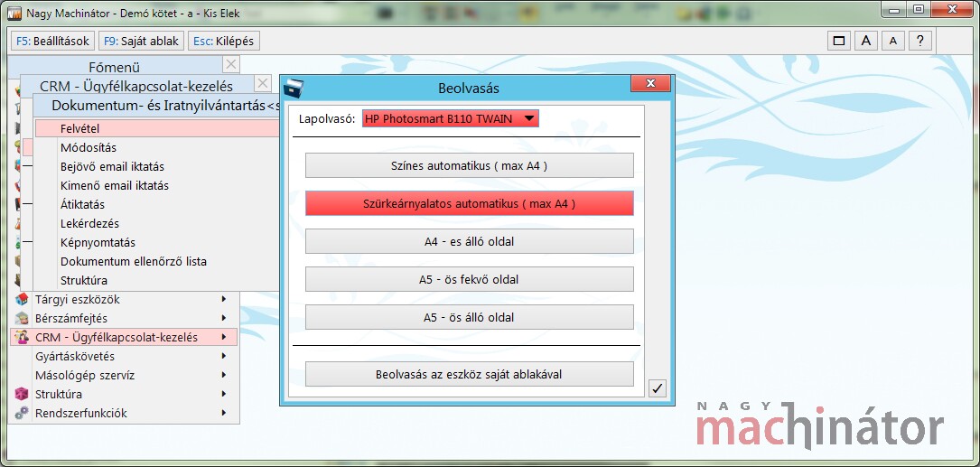Screen dimensions: 980x467
Task: Click Beolvasás az eszköz saját ablakával
Action: [x=470, y=375]
